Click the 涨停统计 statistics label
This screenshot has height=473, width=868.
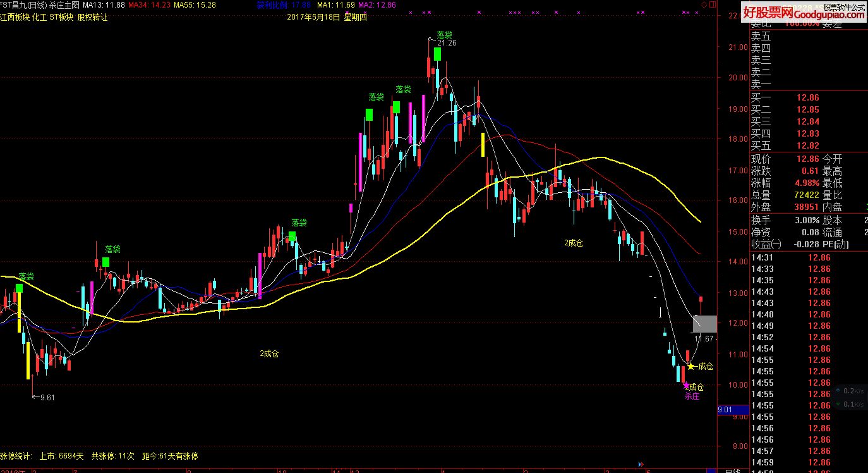click(16, 455)
